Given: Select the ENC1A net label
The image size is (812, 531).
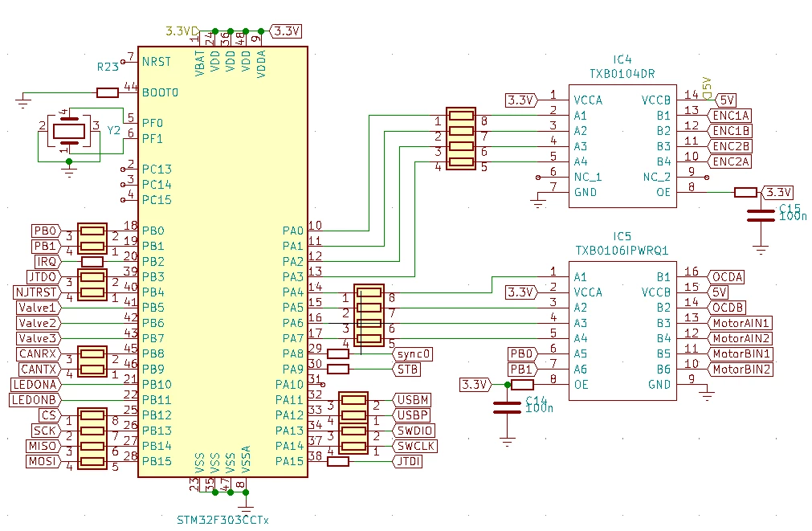Looking at the screenshot, I should click(x=729, y=116).
